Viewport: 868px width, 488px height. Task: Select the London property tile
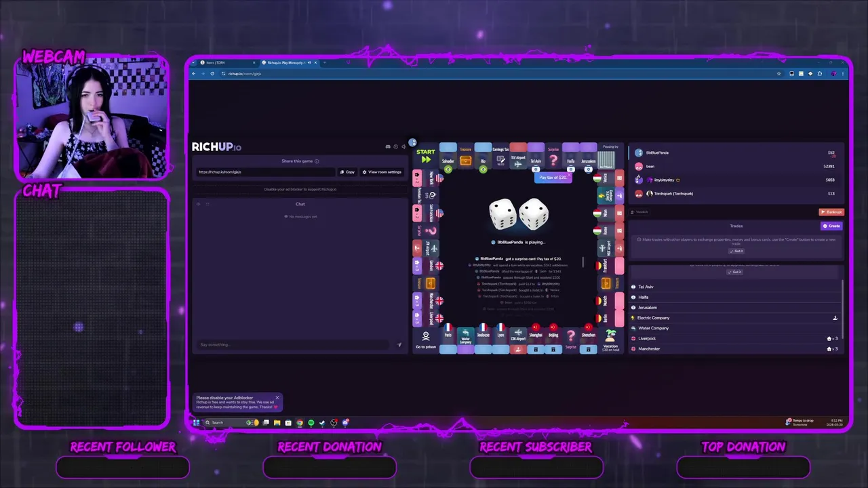[426, 266]
